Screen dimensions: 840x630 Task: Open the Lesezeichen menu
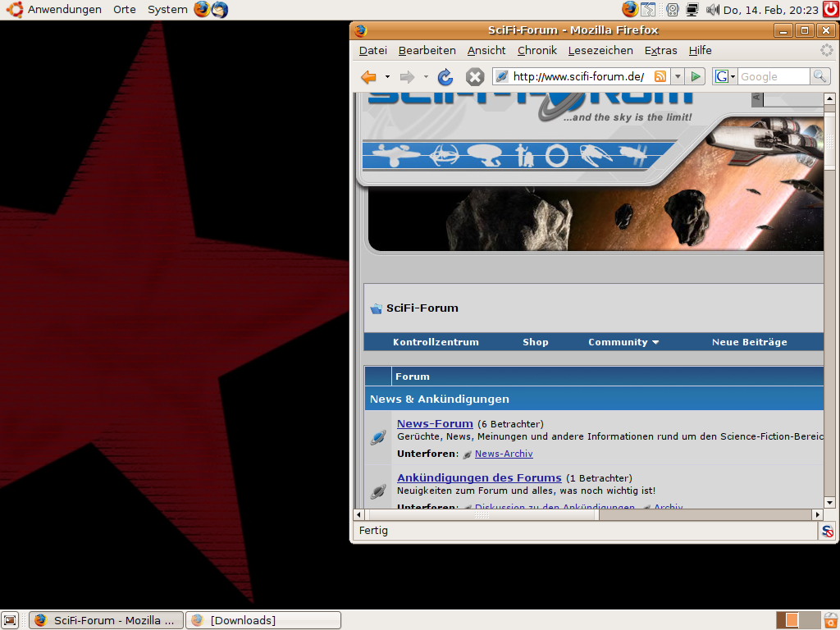(600, 51)
